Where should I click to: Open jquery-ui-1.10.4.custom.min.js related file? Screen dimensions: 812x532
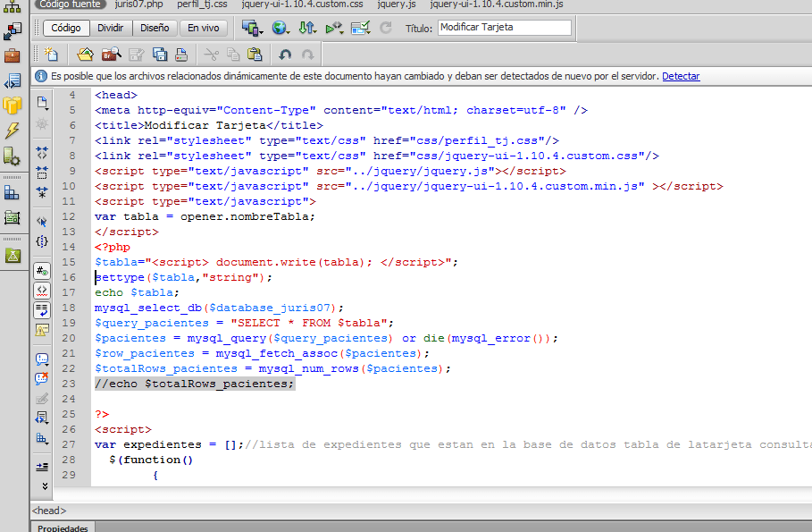(497, 4)
